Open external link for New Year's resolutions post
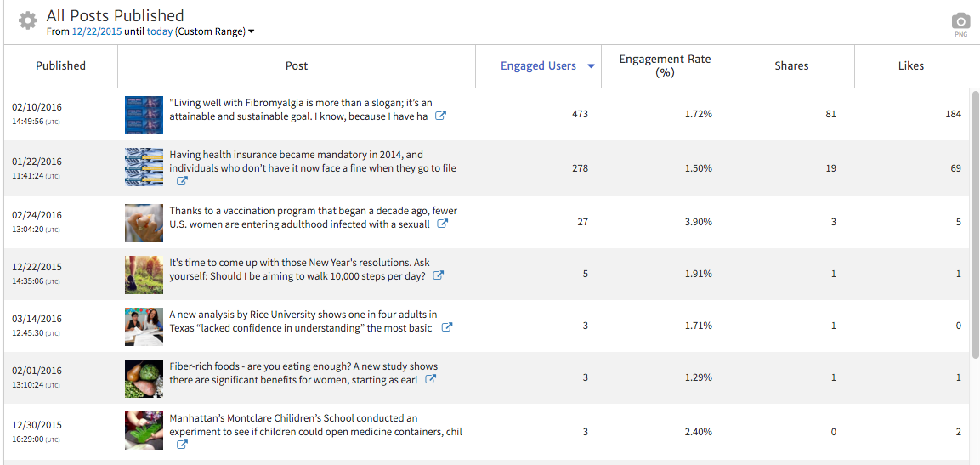 point(439,276)
